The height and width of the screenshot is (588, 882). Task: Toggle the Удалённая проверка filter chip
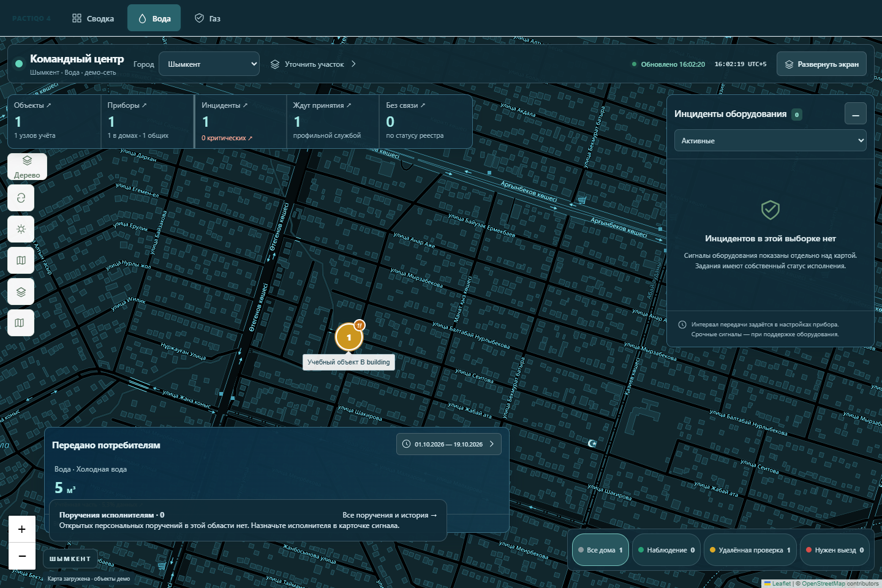750,550
